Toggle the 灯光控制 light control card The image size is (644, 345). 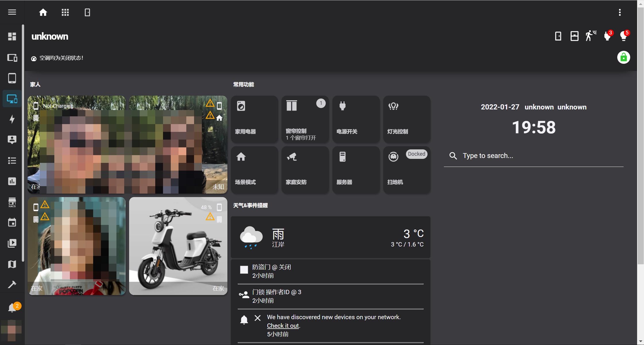click(x=407, y=119)
